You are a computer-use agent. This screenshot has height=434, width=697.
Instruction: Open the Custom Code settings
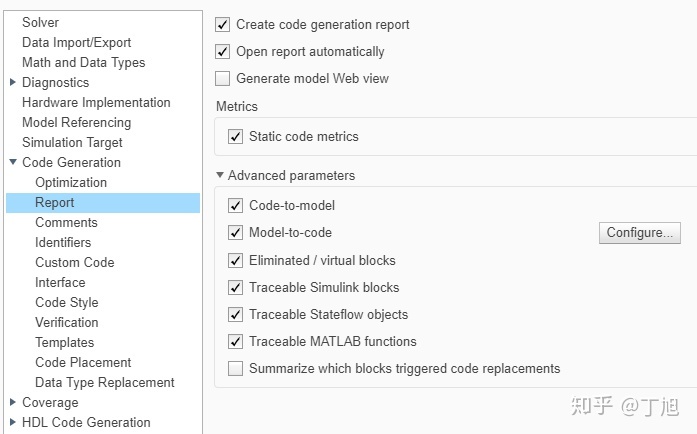tap(75, 262)
